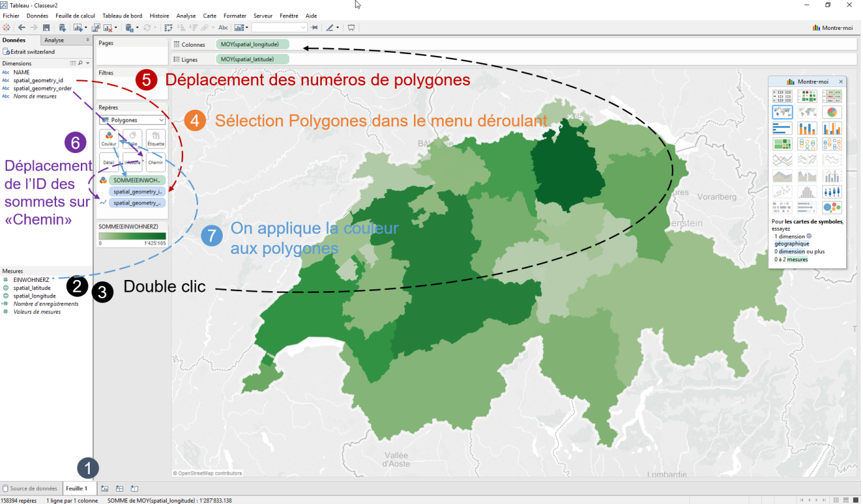The height and width of the screenshot is (504, 863).
Task: Open the Analyse menu in menu bar
Action: coord(186,16)
